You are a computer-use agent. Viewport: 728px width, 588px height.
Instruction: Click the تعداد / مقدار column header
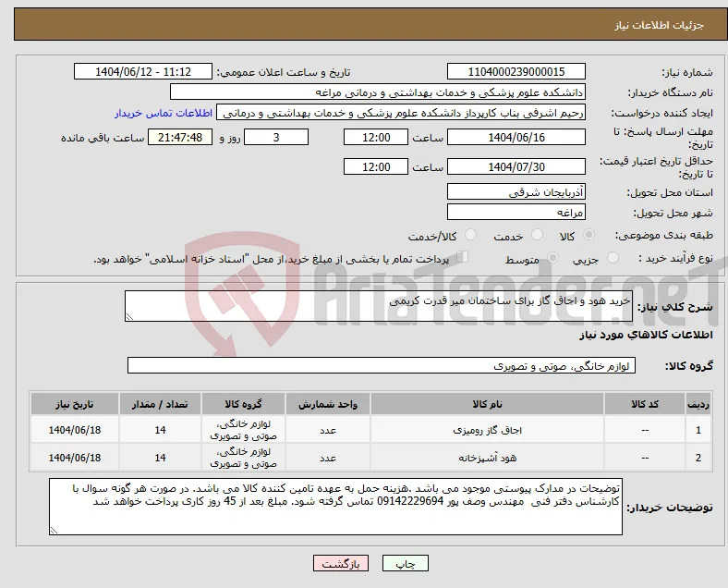point(160,404)
